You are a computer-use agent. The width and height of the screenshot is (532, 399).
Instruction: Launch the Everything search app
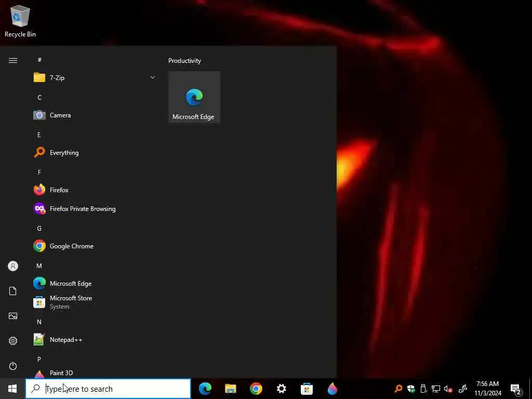pyautogui.click(x=95, y=152)
